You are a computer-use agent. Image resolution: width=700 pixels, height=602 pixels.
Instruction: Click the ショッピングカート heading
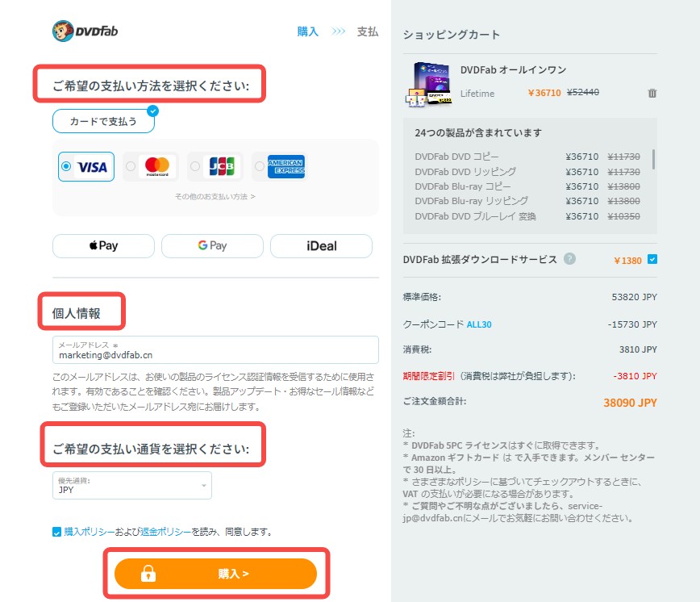(x=452, y=35)
